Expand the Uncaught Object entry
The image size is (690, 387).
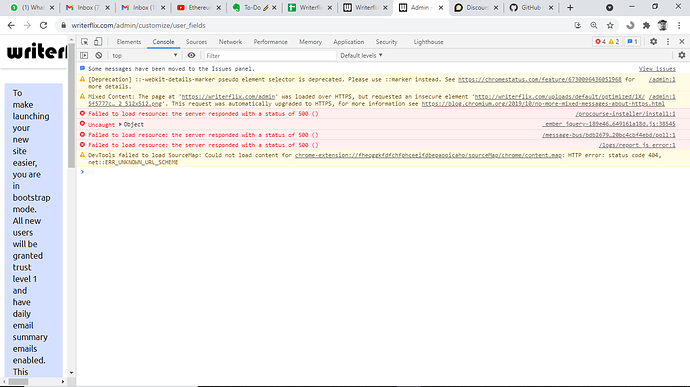[120, 125]
